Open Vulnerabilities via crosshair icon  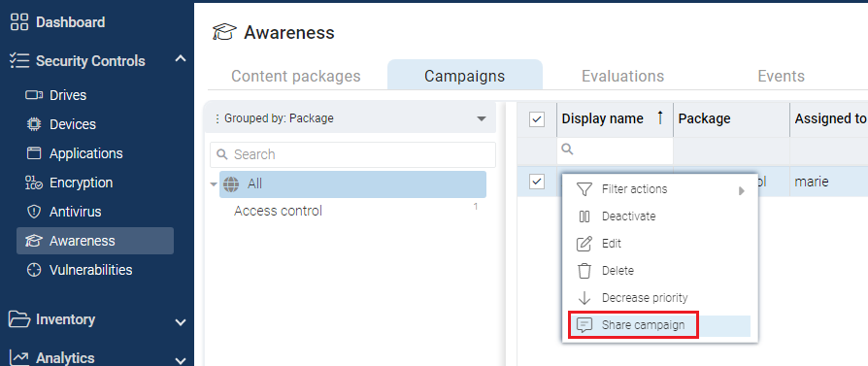[34, 270]
